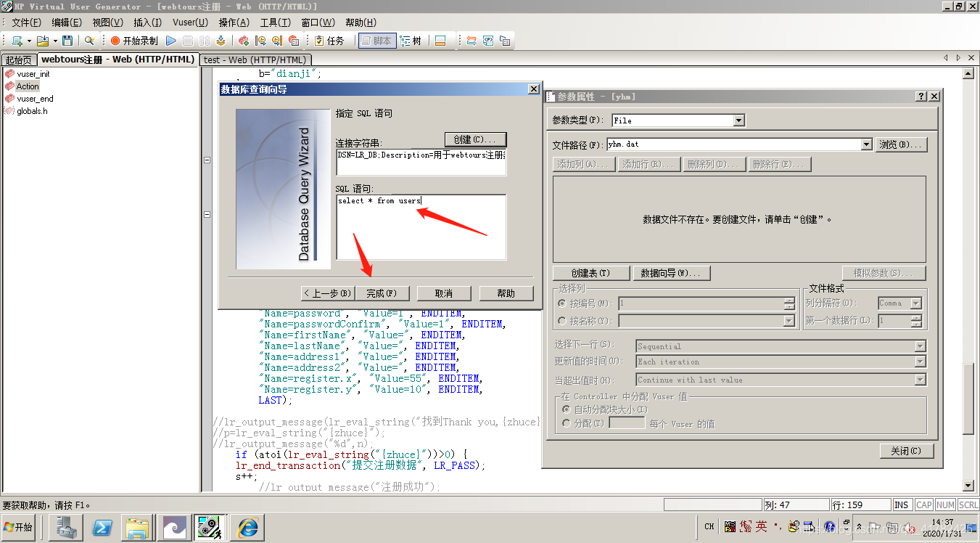
Task: Click in the SQL 语句 text area
Action: point(421,226)
